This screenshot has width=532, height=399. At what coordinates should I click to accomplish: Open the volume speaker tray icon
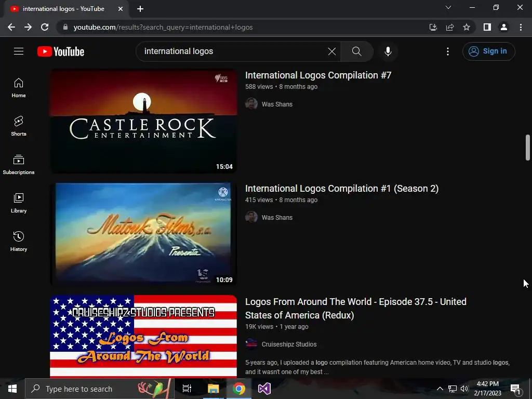[464, 389]
